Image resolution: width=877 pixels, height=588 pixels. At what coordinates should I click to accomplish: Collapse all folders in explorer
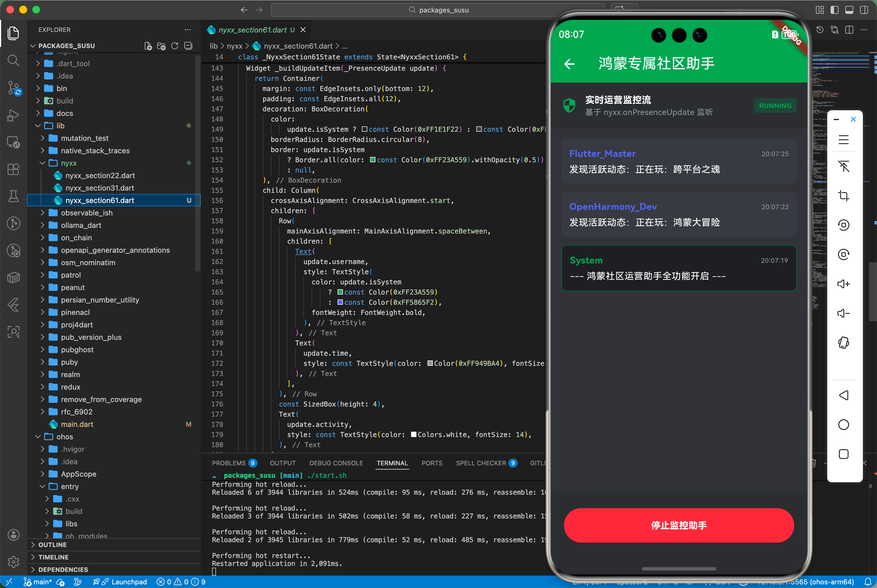[188, 46]
